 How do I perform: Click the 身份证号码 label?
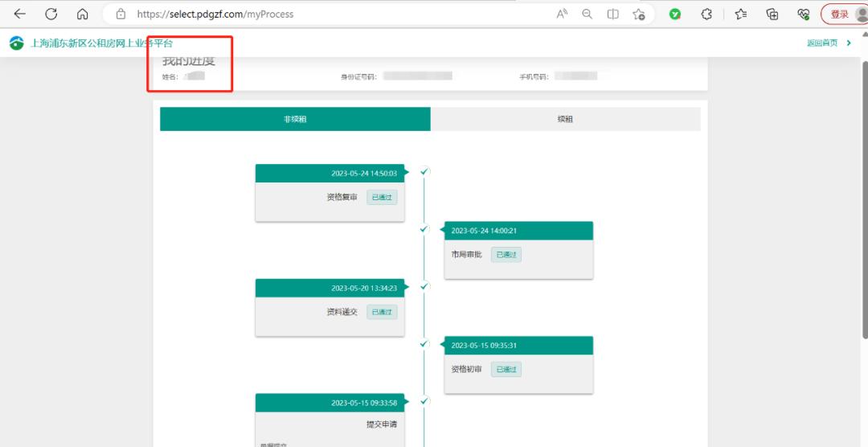(358, 77)
